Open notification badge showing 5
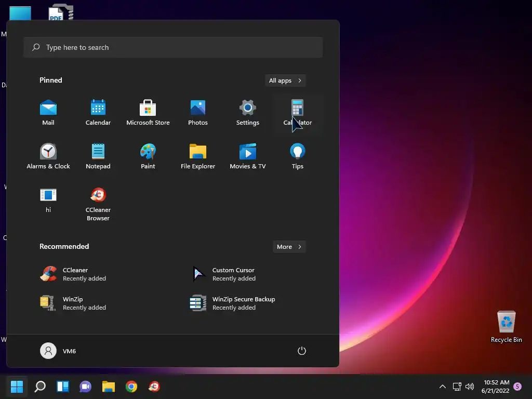 [x=517, y=387]
